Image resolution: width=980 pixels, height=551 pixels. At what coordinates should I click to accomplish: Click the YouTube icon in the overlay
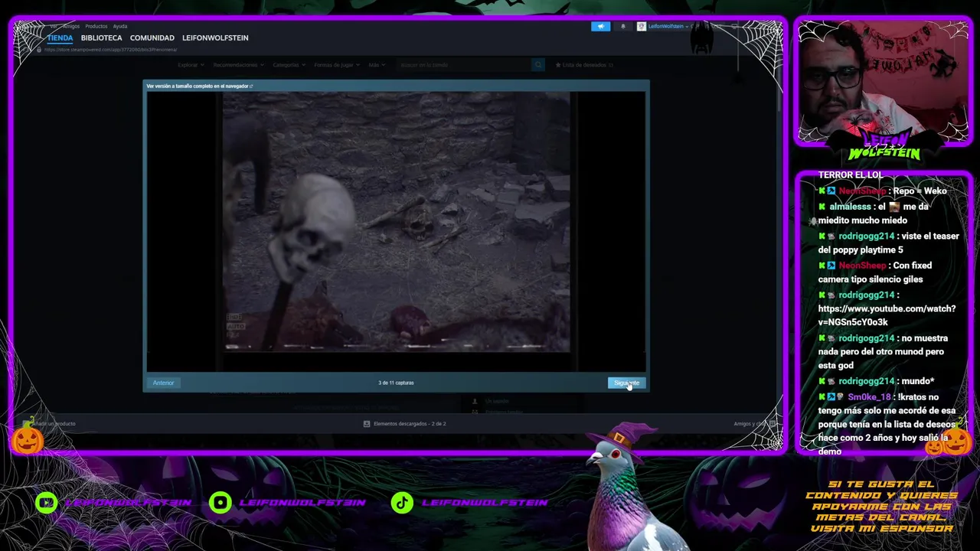pos(47,502)
